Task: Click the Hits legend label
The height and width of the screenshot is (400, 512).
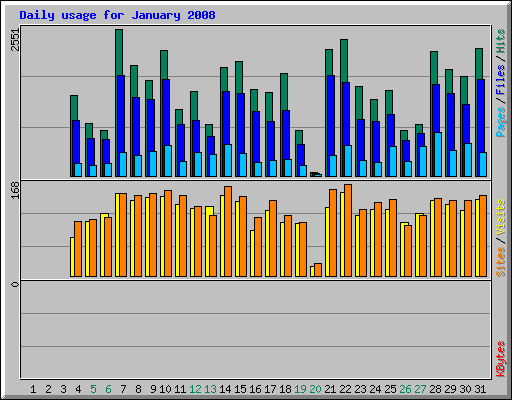Action: pos(500,41)
